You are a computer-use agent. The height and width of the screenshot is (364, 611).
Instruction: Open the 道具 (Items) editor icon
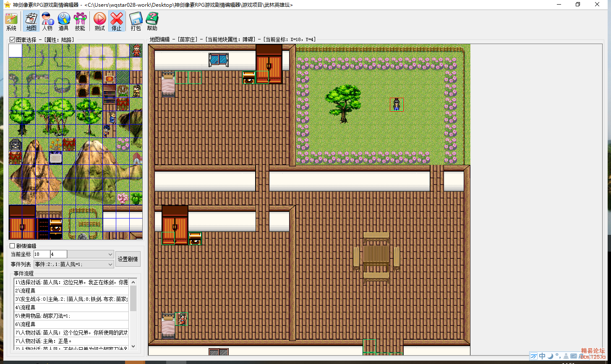click(x=64, y=22)
